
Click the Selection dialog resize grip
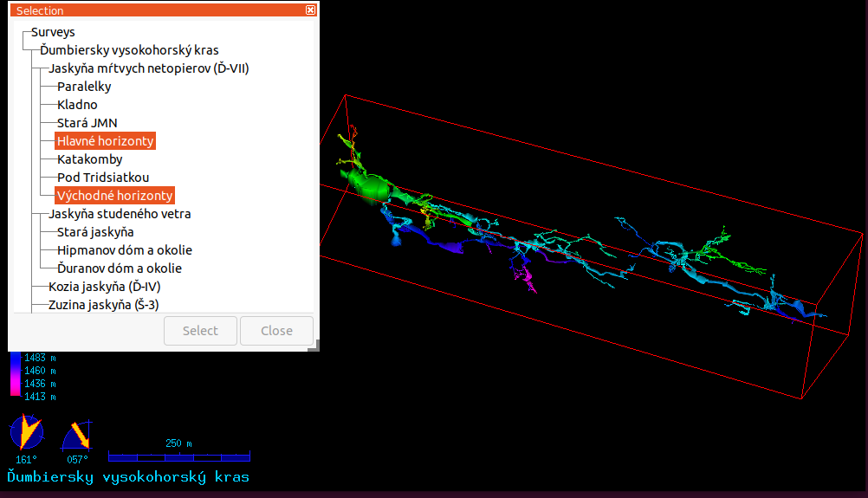pos(314,346)
